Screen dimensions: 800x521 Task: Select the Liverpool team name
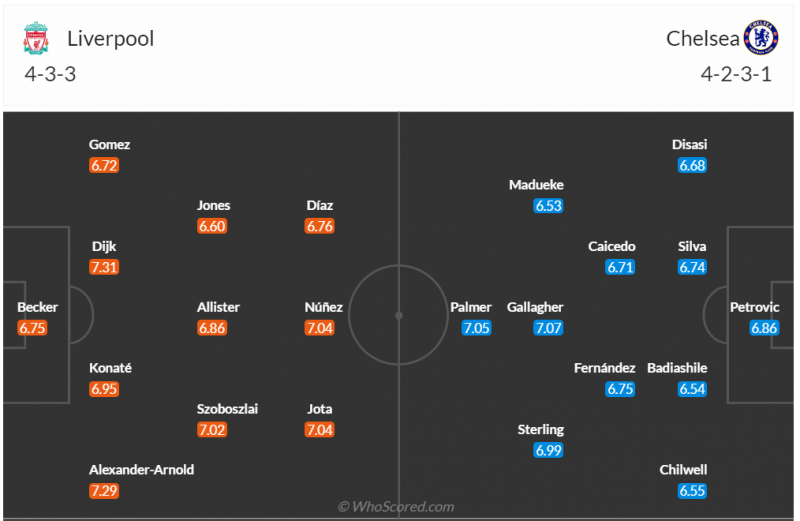pyautogui.click(x=110, y=39)
